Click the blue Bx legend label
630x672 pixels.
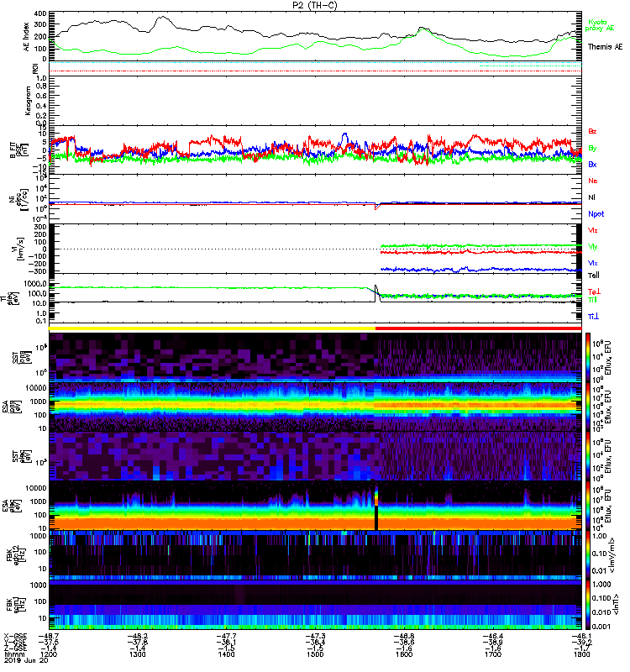click(592, 164)
